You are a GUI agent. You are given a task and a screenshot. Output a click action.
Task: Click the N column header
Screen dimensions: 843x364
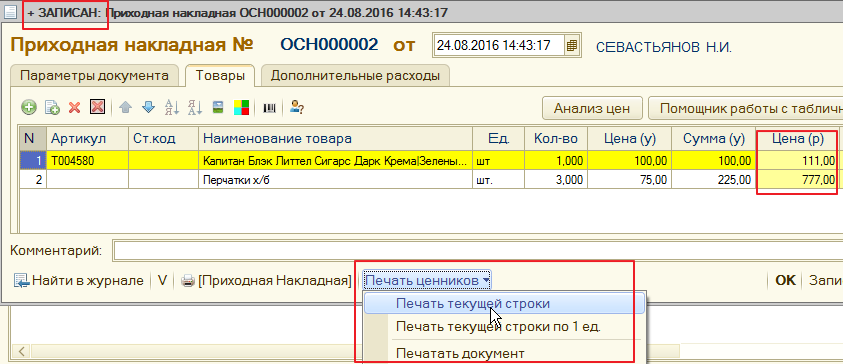pos(33,139)
